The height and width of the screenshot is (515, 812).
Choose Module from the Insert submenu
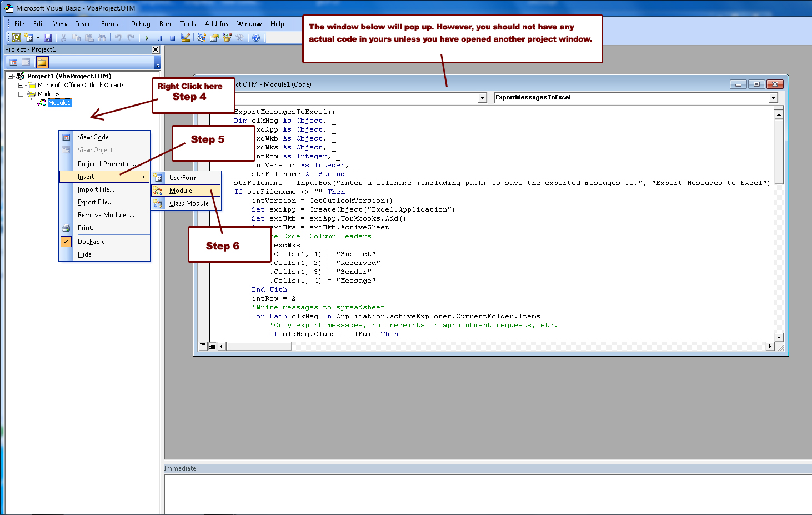tap(181, 191)
